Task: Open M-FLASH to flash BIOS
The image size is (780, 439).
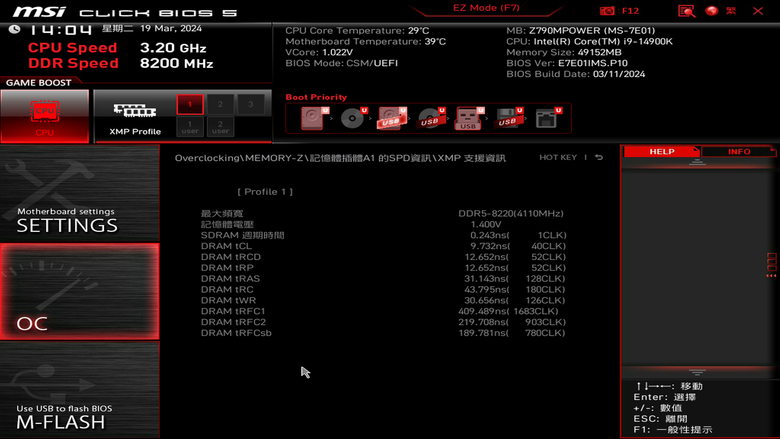Action: click(80, 390)
